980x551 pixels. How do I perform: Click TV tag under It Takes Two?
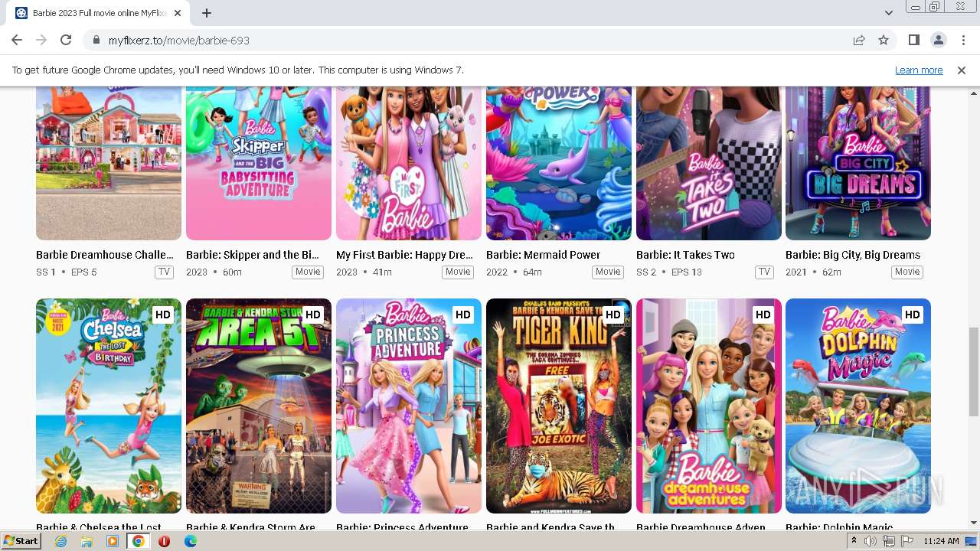[x=764, y=272]
